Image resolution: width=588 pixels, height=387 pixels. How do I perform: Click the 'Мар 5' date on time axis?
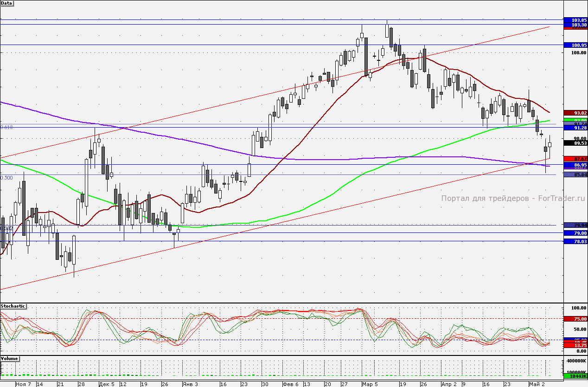pos(371,384)
